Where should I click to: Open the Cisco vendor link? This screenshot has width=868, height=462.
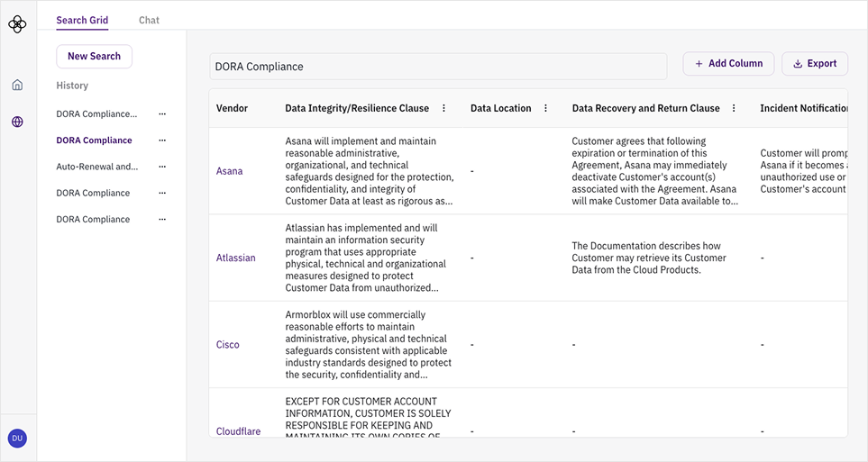tap(227, 345)
